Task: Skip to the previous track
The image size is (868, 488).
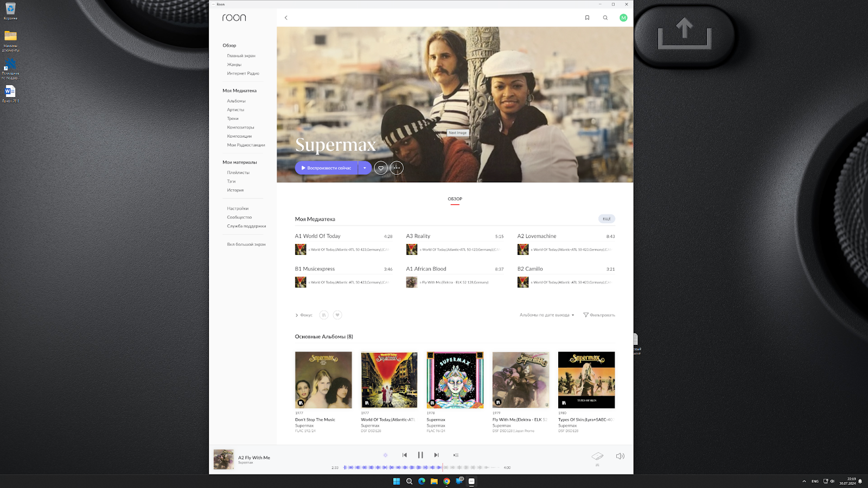Action: pos(405,455)
